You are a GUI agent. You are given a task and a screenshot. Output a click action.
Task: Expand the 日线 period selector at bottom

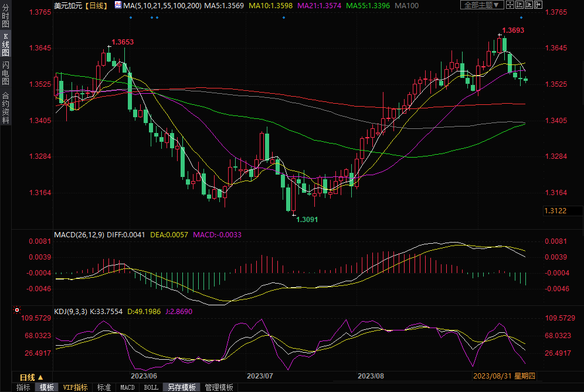[x=32, y=377]
